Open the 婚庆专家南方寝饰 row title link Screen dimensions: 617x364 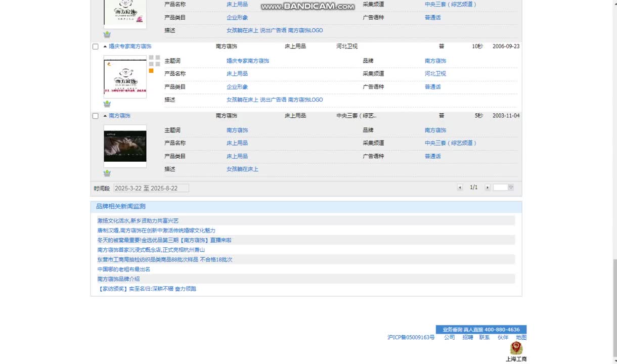click(x=130, y=47)
